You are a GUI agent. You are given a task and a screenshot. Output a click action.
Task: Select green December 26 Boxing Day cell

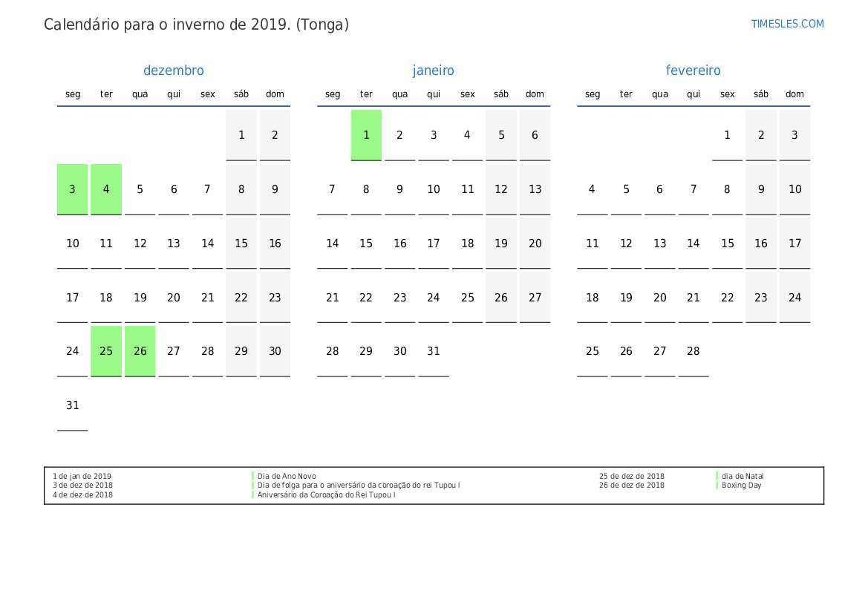140,351
